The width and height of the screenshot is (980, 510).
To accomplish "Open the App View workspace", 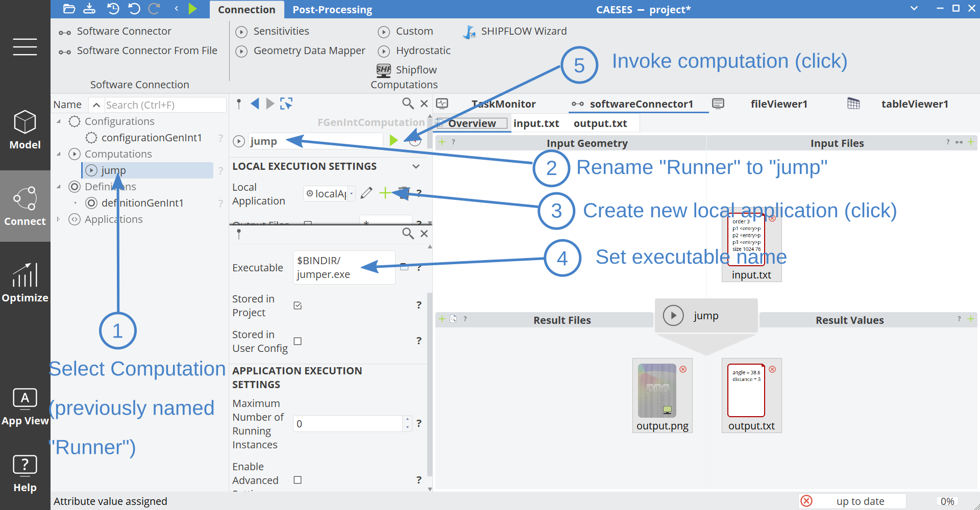I will (x=25, y=406).
